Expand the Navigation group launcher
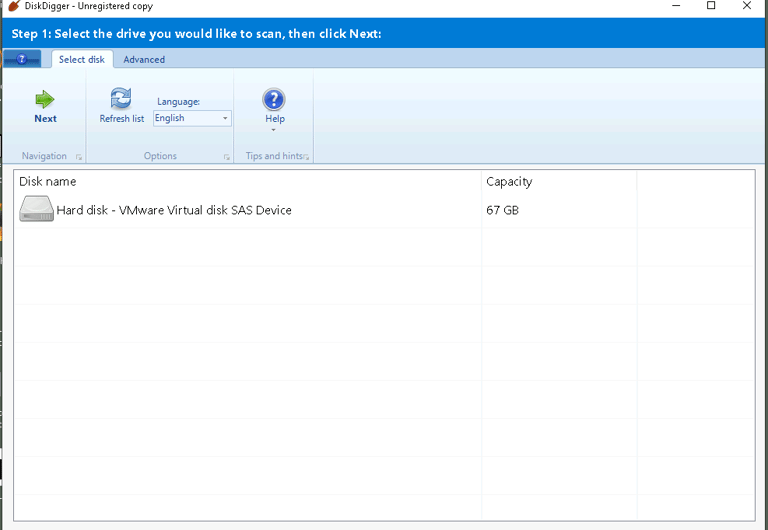 [79, 157]
